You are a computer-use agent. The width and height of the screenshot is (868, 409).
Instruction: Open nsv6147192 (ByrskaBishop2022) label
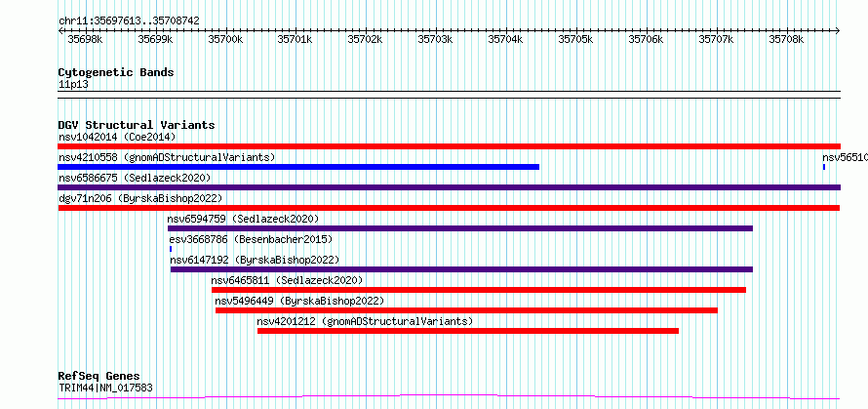click(x=255, y=260)
